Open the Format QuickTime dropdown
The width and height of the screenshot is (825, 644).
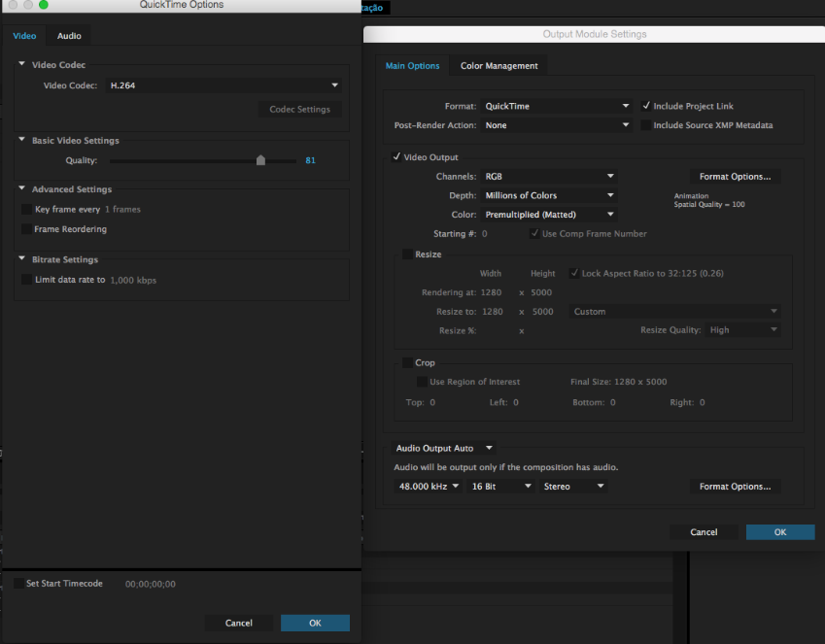tap(556, 106)
